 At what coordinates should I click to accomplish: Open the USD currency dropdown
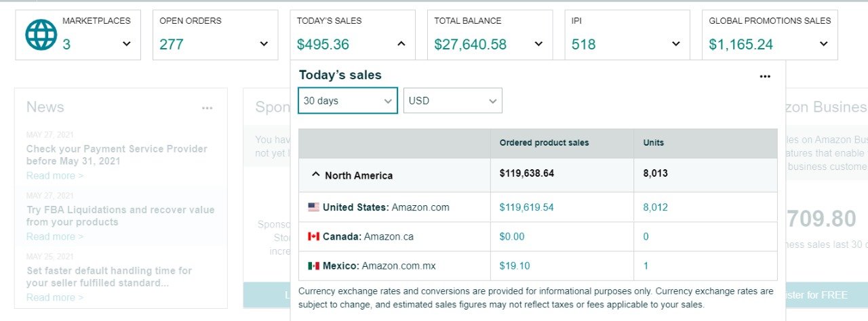[x=453, y=101]
